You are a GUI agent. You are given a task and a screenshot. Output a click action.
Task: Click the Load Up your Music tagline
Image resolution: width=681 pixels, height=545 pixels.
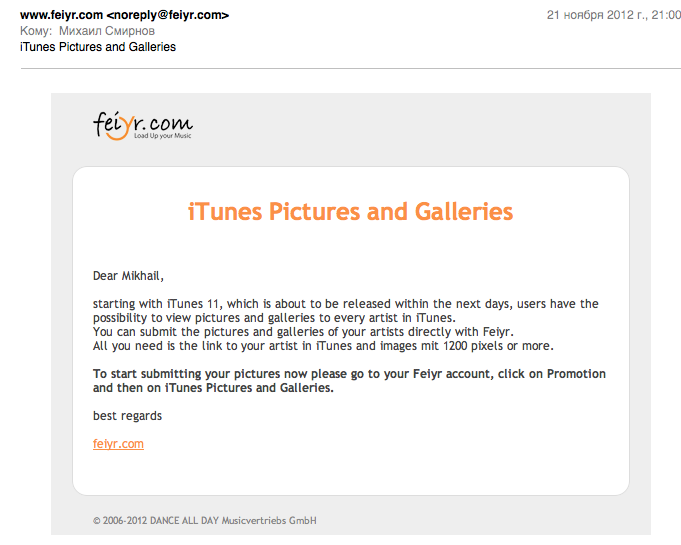click(x=162, y=135)
